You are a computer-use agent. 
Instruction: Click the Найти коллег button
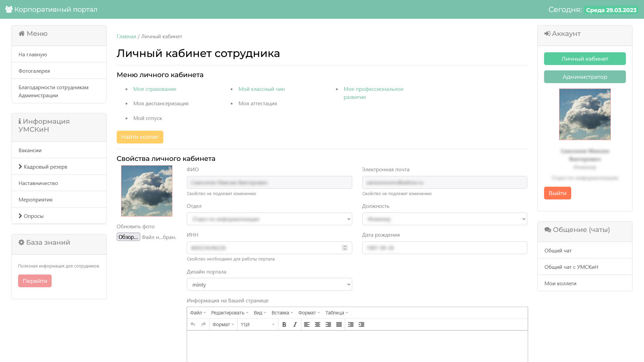pyautogui.click(x=140, y=137)
